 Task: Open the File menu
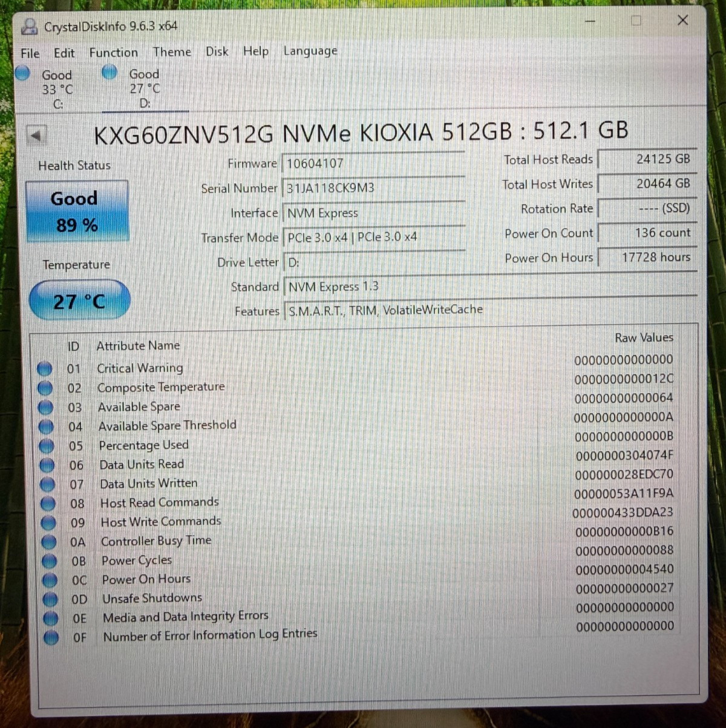pyautogui.click(x=30, y=53)
